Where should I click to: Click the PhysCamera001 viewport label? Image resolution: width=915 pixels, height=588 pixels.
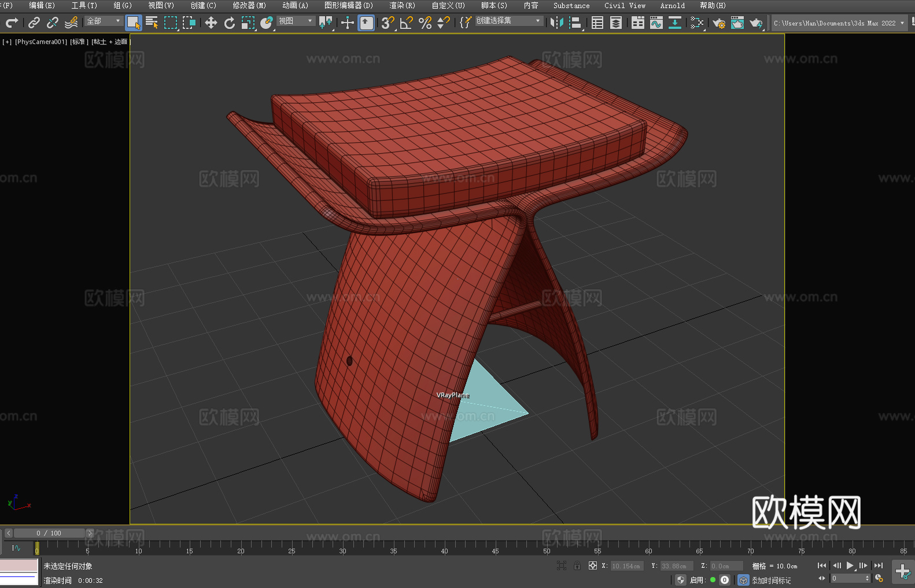[x=41, y=42]
